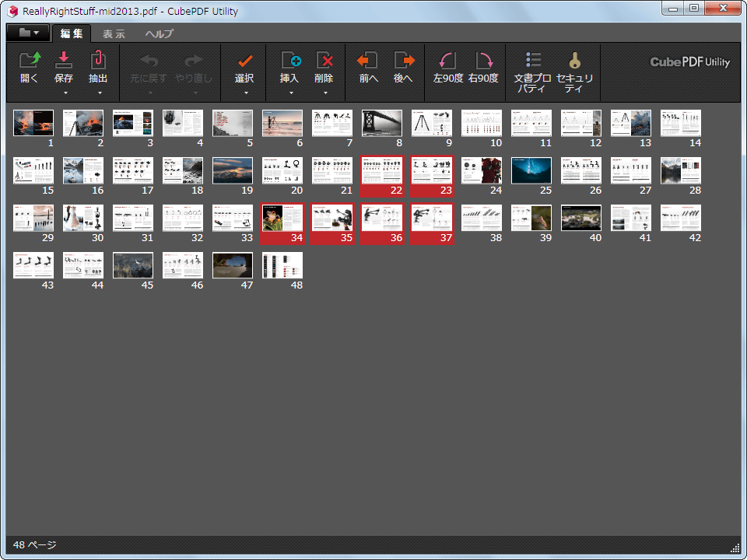Click selected page 37 thumbnail
Image resolution: width=747 pixels, height=560 pixels.
(x=432, y=218)
